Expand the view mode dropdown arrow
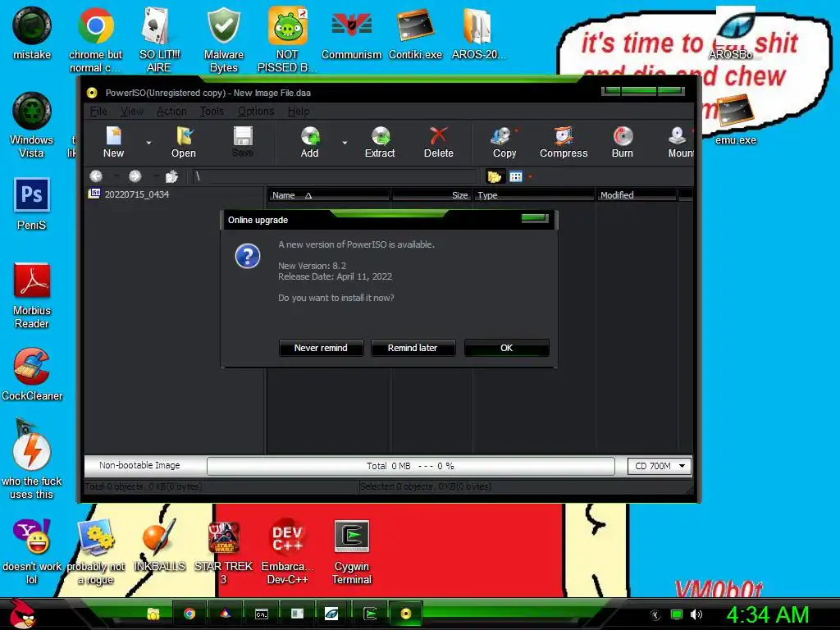 [x=531, y=176]
